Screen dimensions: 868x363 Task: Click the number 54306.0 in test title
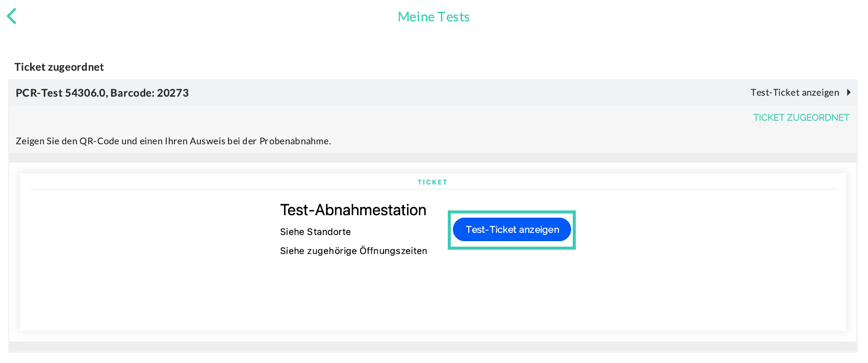click(85, 93)
